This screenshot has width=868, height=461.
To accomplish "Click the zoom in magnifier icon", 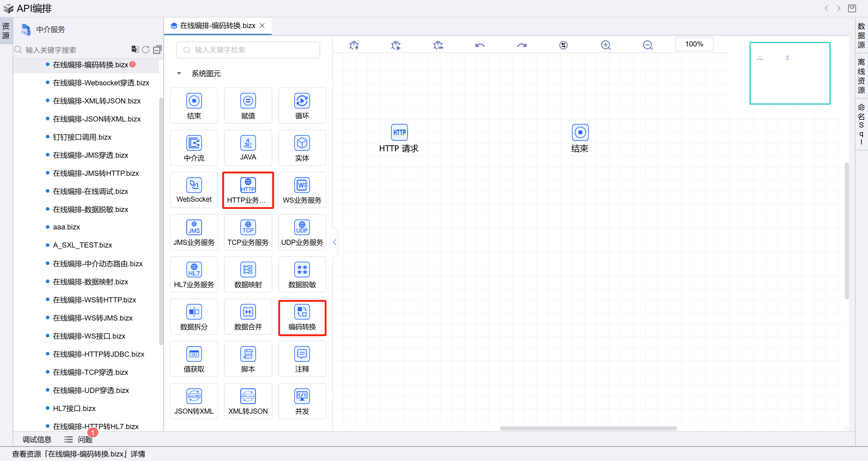I will (x=605, y=45).
